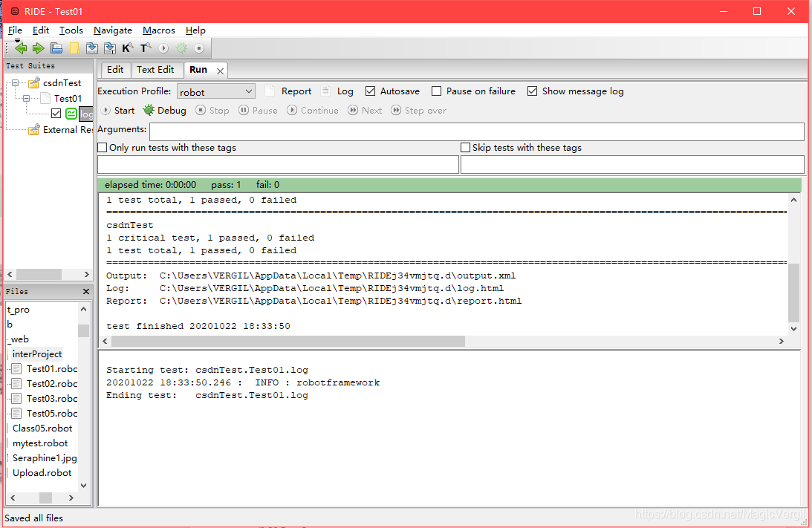Open the Help menu

[195, 30]
